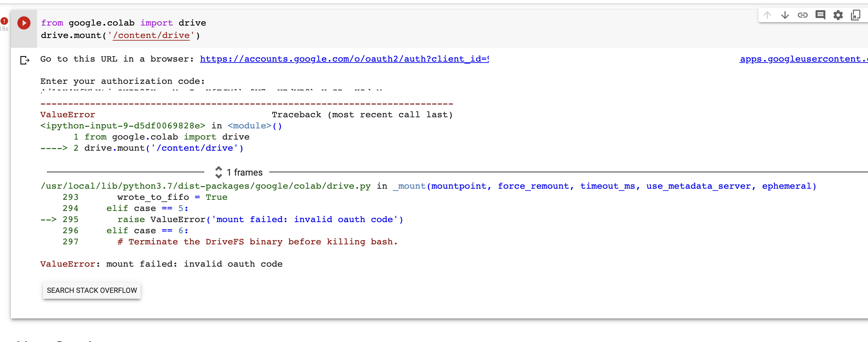Click the red execution error badge
Viewport: 868px width, 342px height.
4,21
